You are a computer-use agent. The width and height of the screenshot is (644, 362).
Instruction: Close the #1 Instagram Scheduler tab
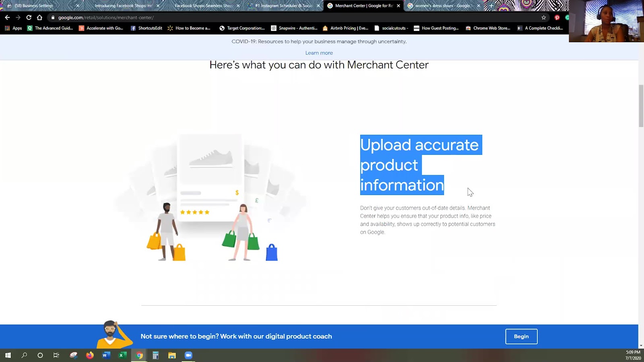(318, 6)
